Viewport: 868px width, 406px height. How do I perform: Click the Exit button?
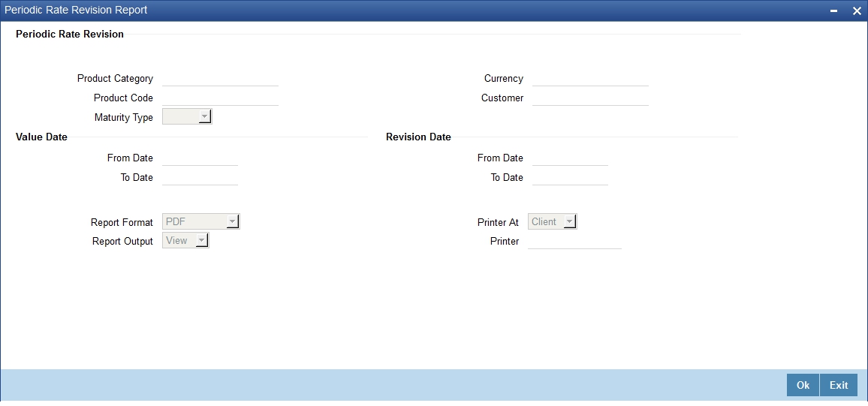point(839,385)
